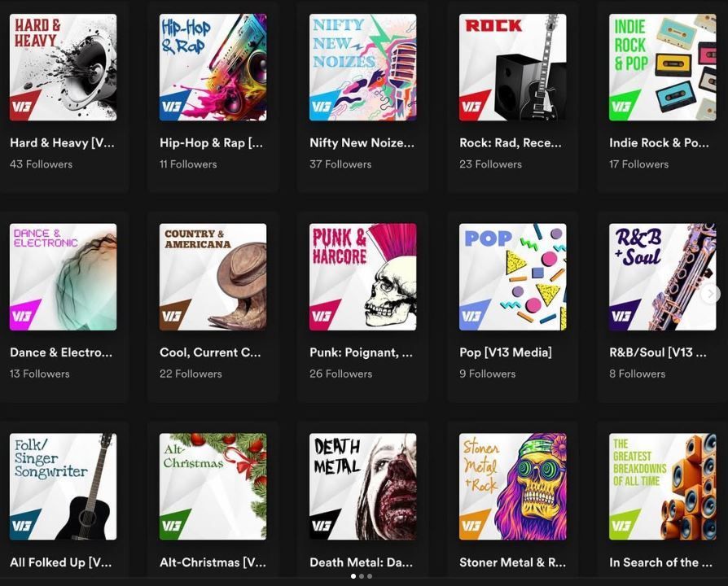Open the Death Metal playlist cover
The width and height of the screenshot is (728, 586).
pos(362,487)
